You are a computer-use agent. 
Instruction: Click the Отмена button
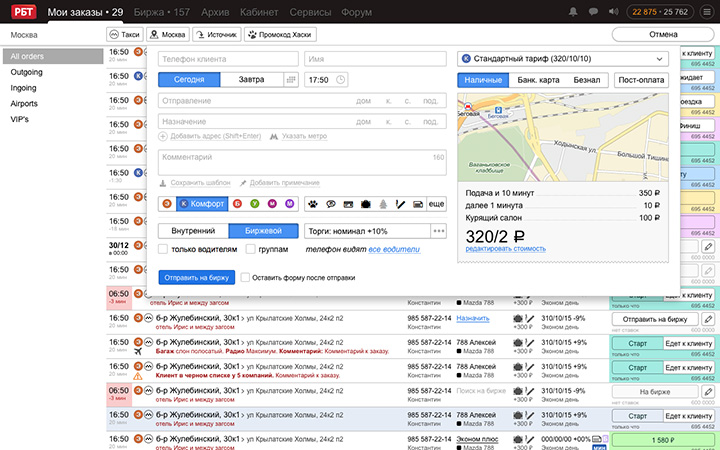pyautogui.click(x=663, y=34)
